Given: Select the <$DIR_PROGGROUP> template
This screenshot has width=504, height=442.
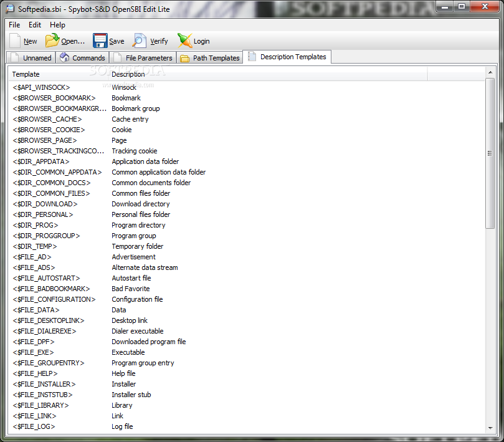Looking at the screenshot, I should (46, 236).
